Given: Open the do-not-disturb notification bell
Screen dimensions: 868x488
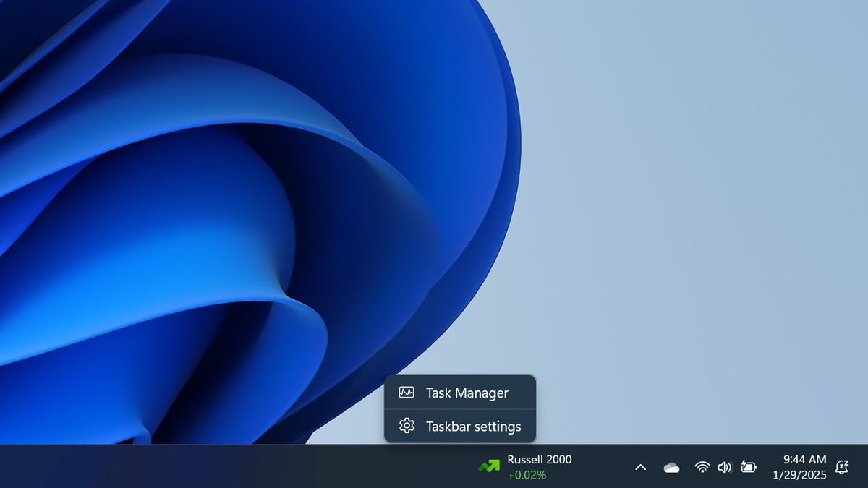Looking at the screenshot, I should click(841, 467).
